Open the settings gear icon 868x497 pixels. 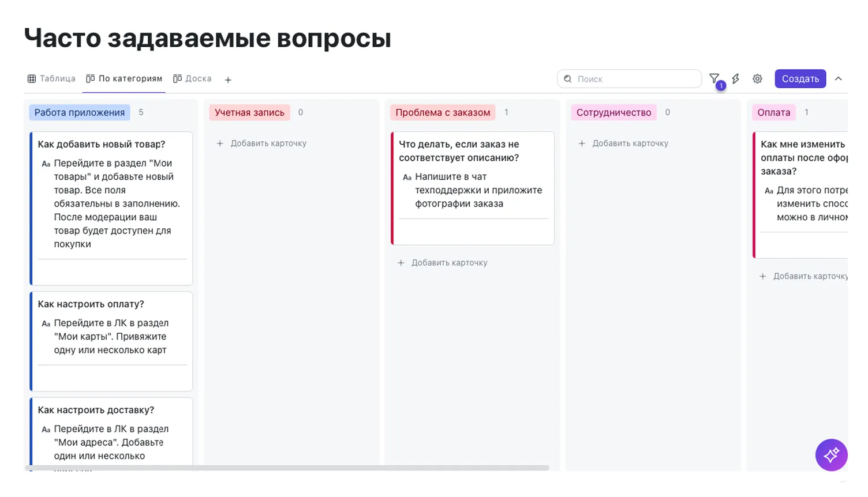coord(757,79)
